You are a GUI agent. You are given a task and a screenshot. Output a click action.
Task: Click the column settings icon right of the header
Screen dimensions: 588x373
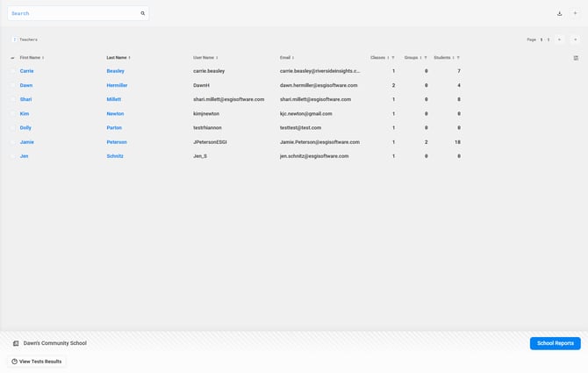click(576, 58)
